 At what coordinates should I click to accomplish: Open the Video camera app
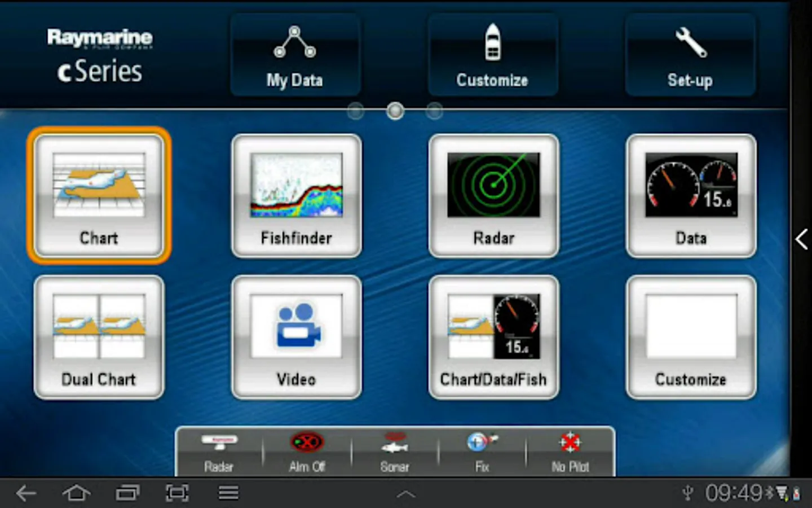(x=296, y=337)
